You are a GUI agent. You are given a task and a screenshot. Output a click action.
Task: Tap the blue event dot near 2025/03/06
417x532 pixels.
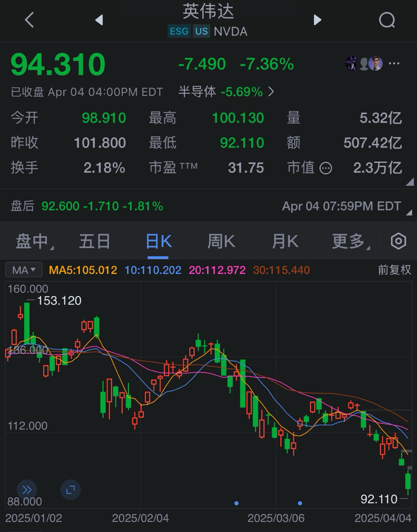[x=300, y=503]
